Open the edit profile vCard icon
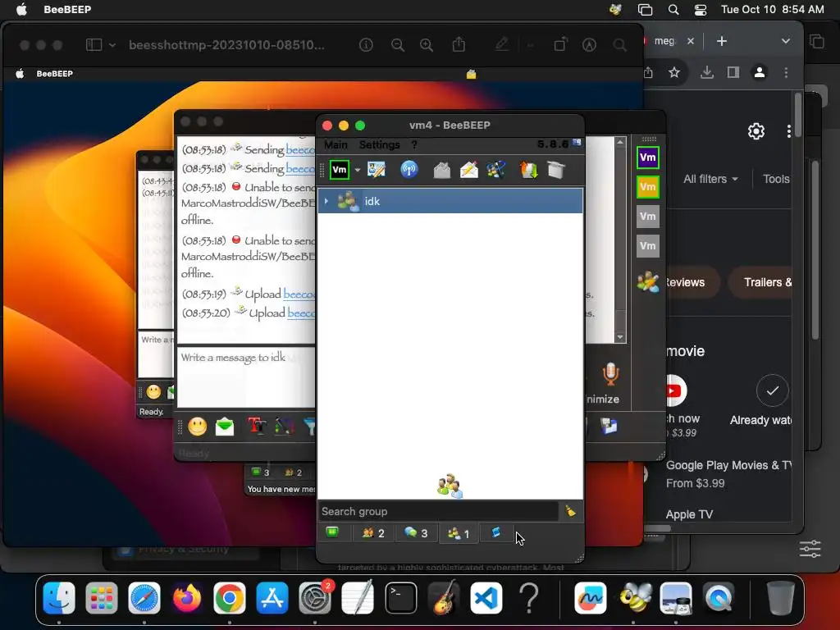Screen dimensions: 840x630 pyautogui.click(x=376, y=170)
